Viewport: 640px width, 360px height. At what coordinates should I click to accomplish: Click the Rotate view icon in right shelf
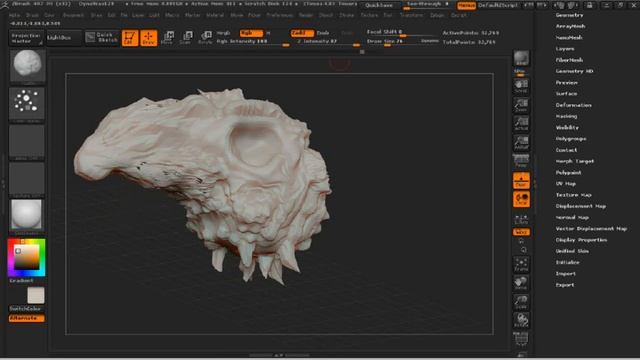[521, 320]
